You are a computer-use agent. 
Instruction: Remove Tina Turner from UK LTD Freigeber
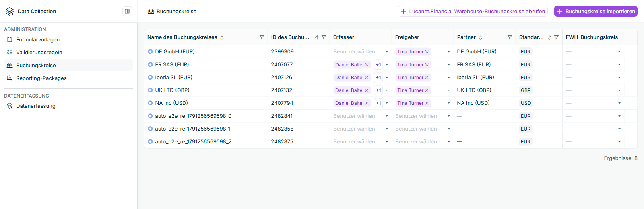tap(427, 90)
